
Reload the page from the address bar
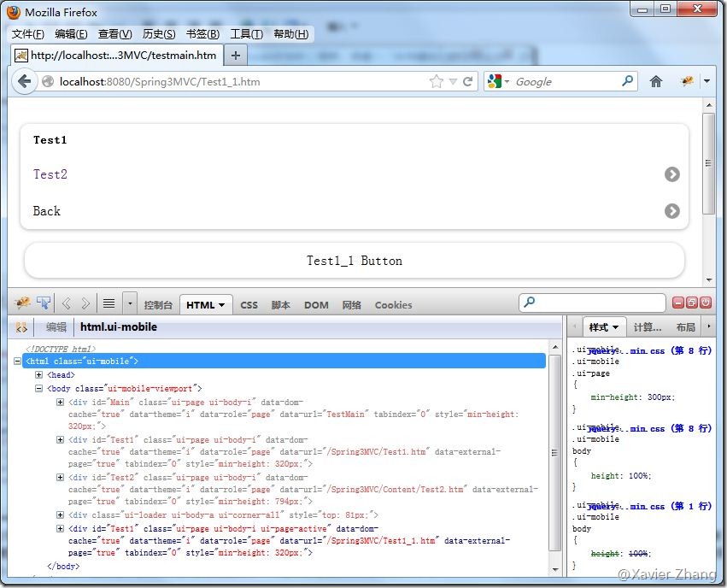468,82
